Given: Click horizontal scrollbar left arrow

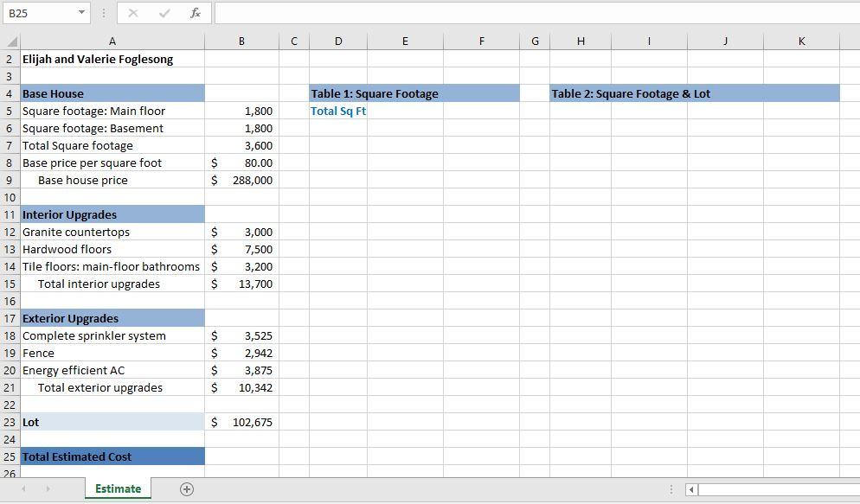Looking at the screenshot, I should point(691,489).
